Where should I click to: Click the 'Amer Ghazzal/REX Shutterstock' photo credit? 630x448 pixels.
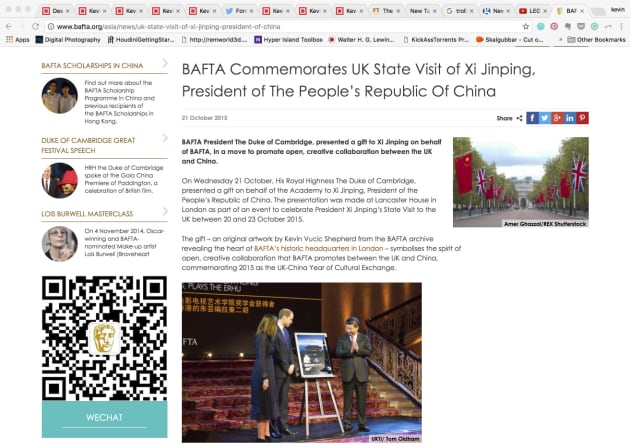point(545,224)
